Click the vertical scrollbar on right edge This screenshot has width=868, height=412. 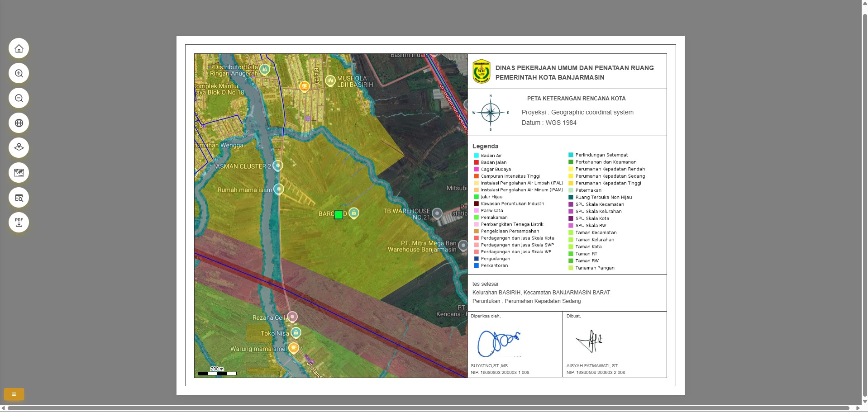[x=864, y=204]
